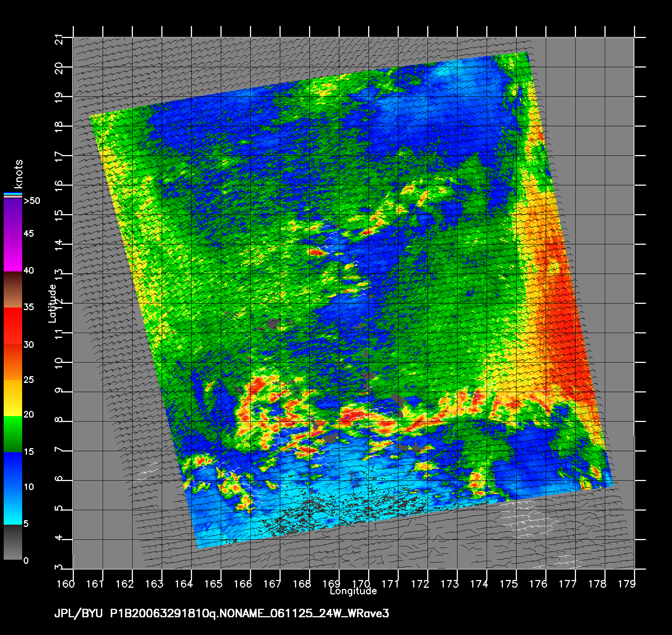Viewport: 672px width, 635px height.
Task: Click the magenta 40 to 45 knots color band
Action: pos(13,254)
